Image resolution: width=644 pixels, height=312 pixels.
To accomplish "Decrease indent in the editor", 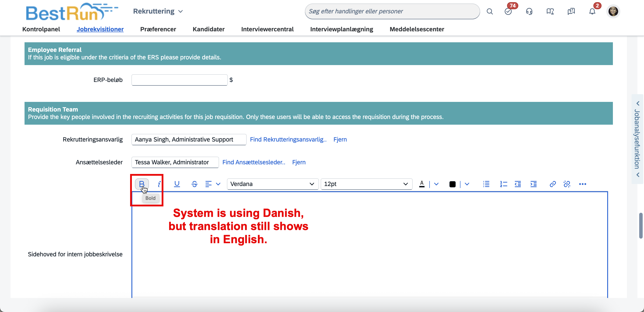I will [518, 184].
